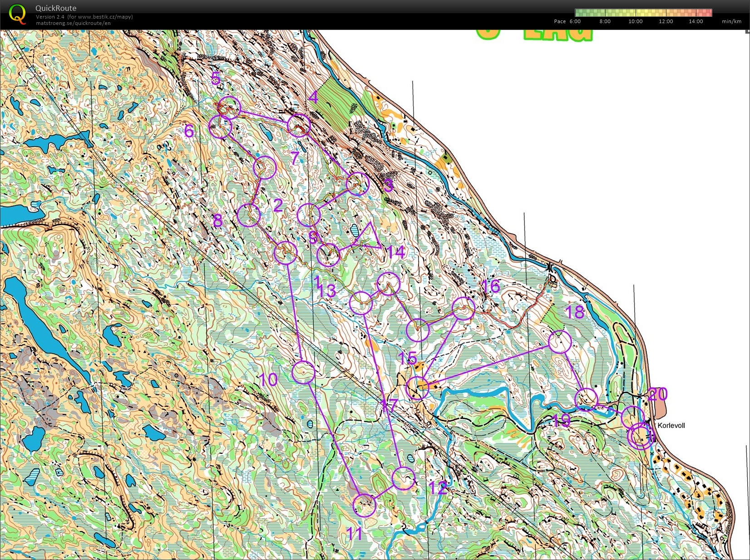Screen dimensions: 750x560
Task: Click the "Pace" label in the header
Action: click(x=560, y=21)
